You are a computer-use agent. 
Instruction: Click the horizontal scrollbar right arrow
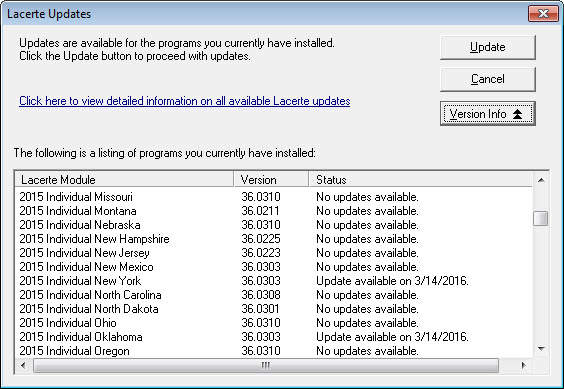coord(523,366)
